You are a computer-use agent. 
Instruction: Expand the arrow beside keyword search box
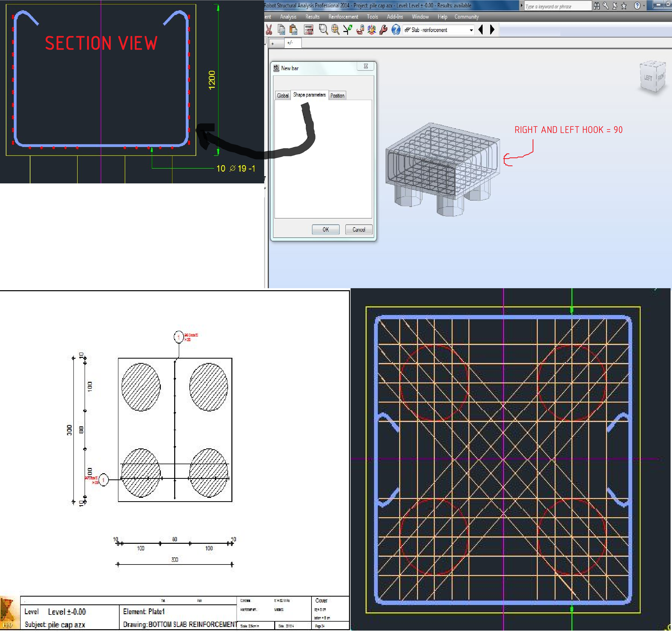pyautogui.click(x=522, y=6)
